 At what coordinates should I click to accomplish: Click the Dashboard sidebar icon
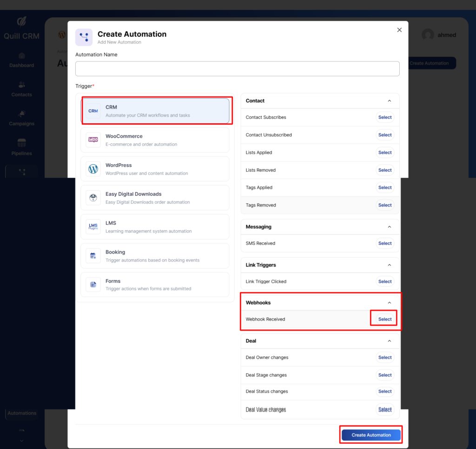tap(21, 56)
